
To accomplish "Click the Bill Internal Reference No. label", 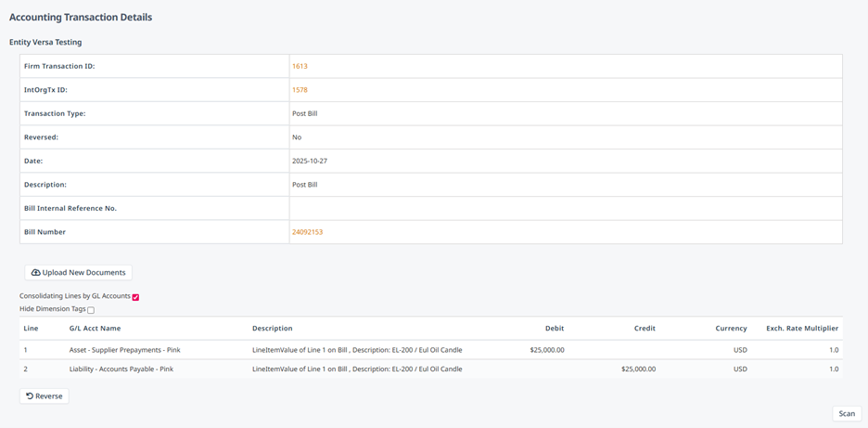I will [x=70, y=209].
